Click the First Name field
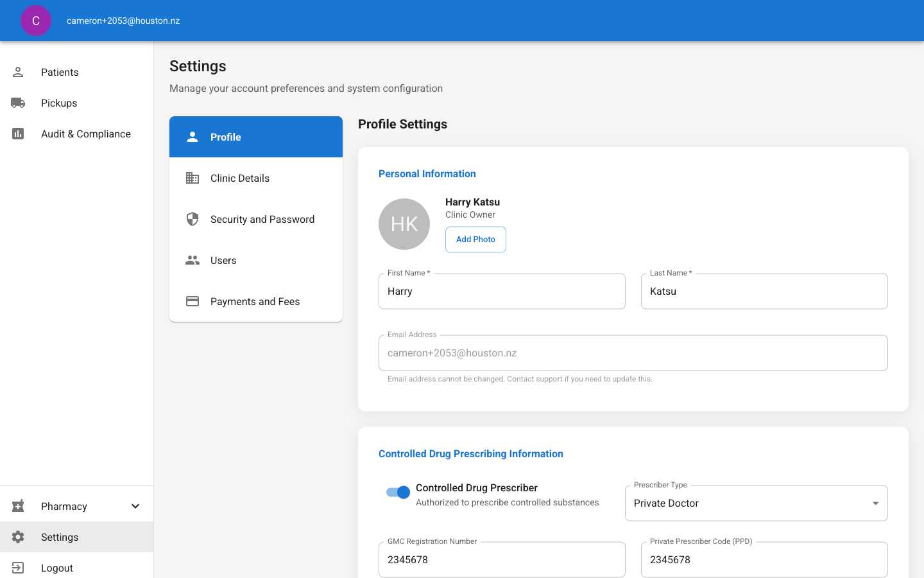The width and height of the screenshot is (924, 578). pos(502,292)
